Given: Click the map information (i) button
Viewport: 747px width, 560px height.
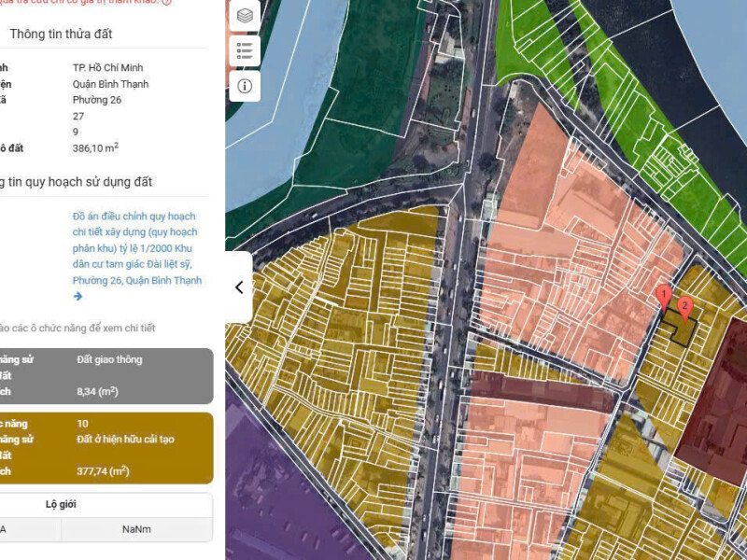Looking at the screenshot, I should tap(245, 86).
